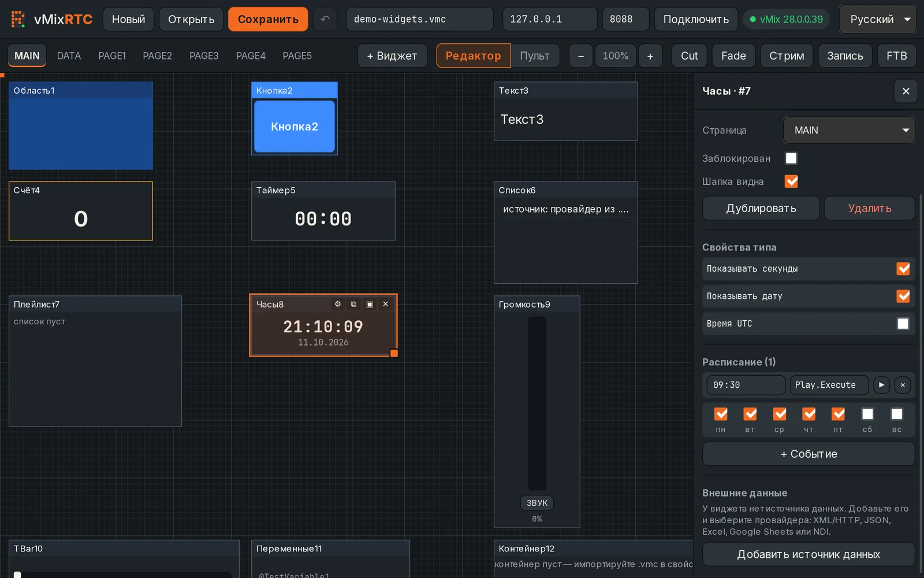Click the Сохранить button
The height and width of the screenshot is (578, 924).
point(268,19)
